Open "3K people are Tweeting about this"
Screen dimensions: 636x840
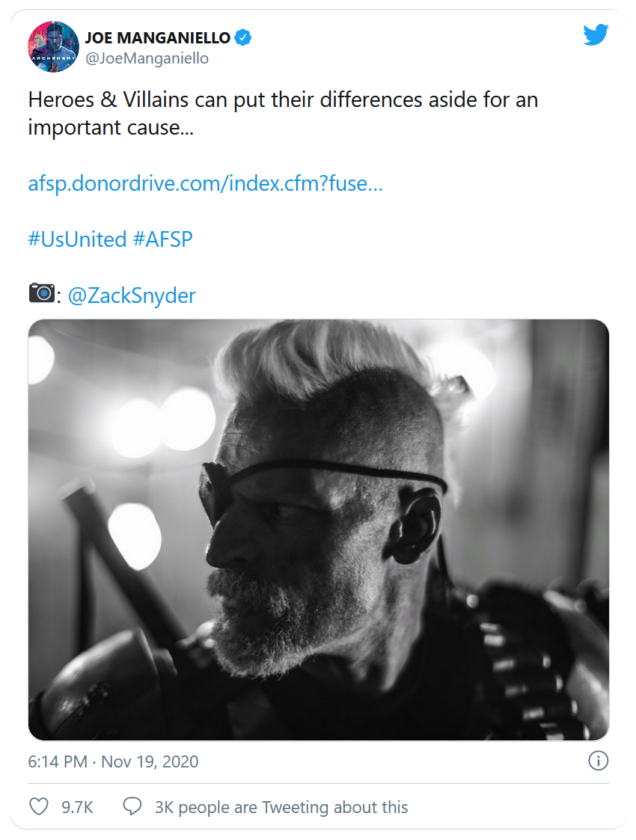pyautogui.click(x=281, y=808)
